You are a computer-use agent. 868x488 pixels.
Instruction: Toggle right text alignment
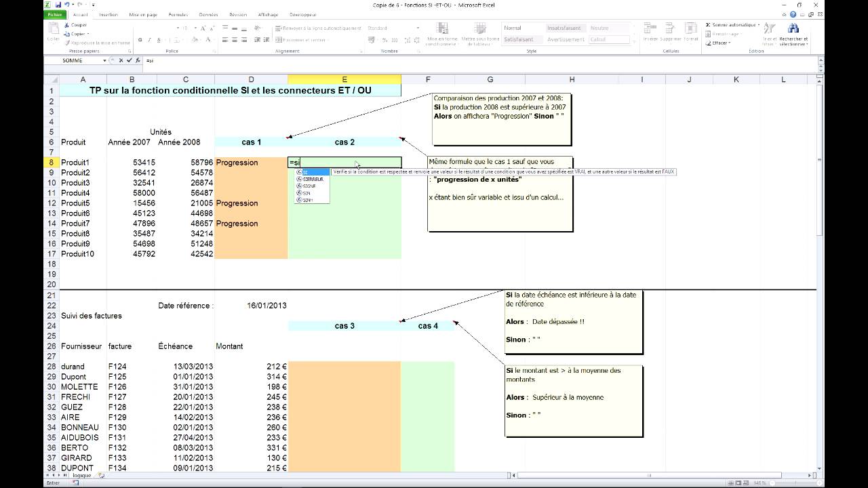coord(243,40)
